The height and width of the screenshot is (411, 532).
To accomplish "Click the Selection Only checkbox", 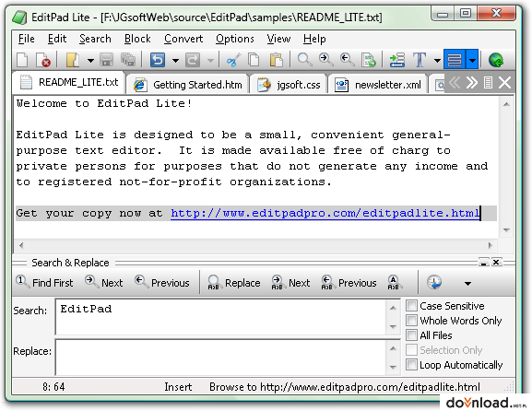I will click(x=411, y=349).
